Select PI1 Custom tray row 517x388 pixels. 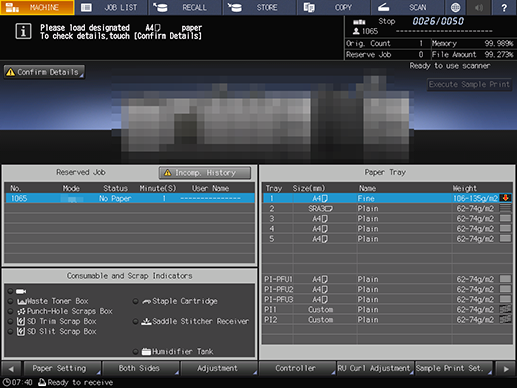[388, 309]
